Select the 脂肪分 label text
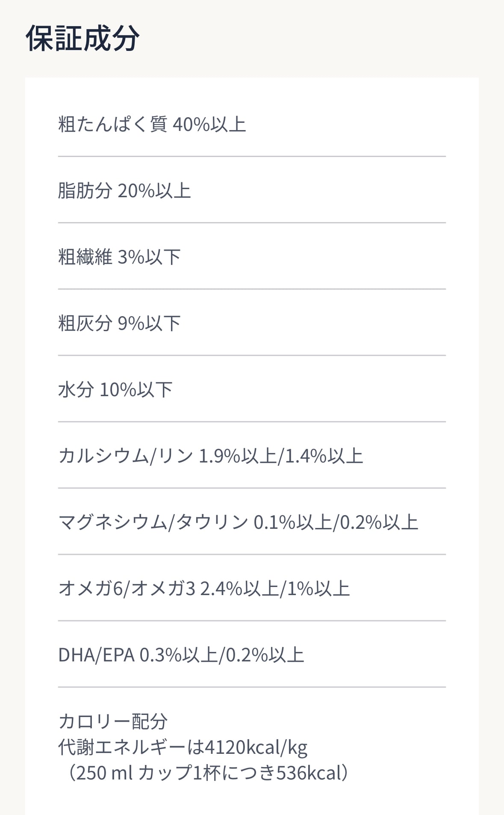Image resolution: width=504 pixels, height=815 pixels. point(85,191)
